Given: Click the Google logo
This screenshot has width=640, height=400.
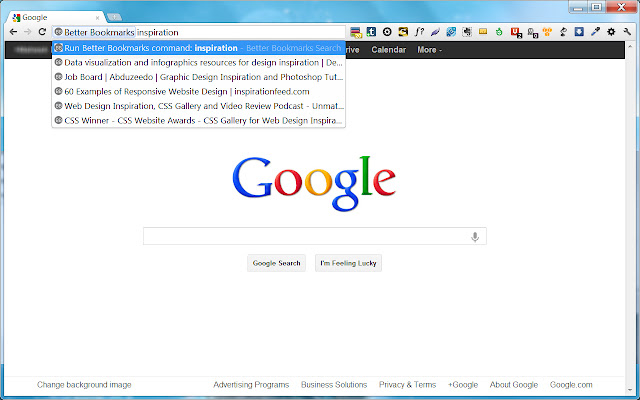Looking at the screenshot, I should (314, 183).
